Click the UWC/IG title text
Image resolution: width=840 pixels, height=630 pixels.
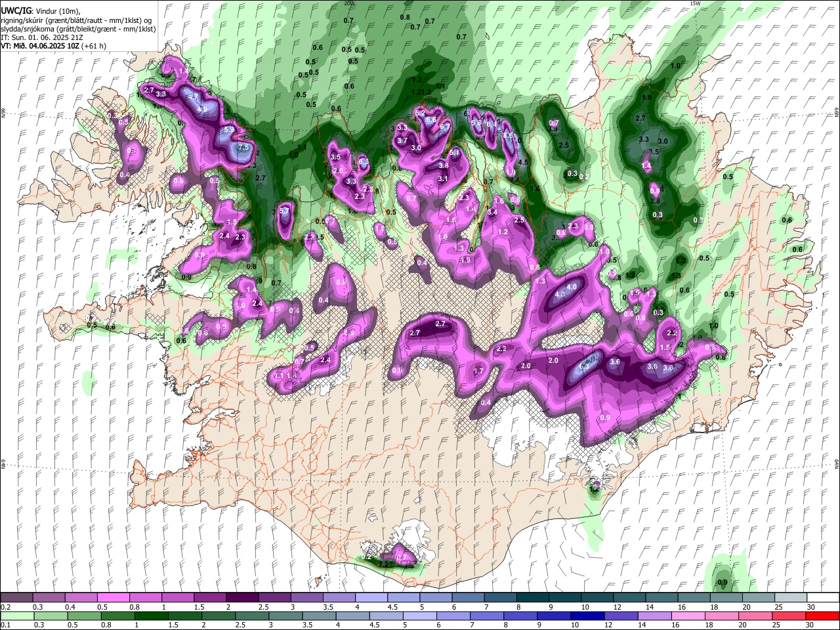[16, 11]
